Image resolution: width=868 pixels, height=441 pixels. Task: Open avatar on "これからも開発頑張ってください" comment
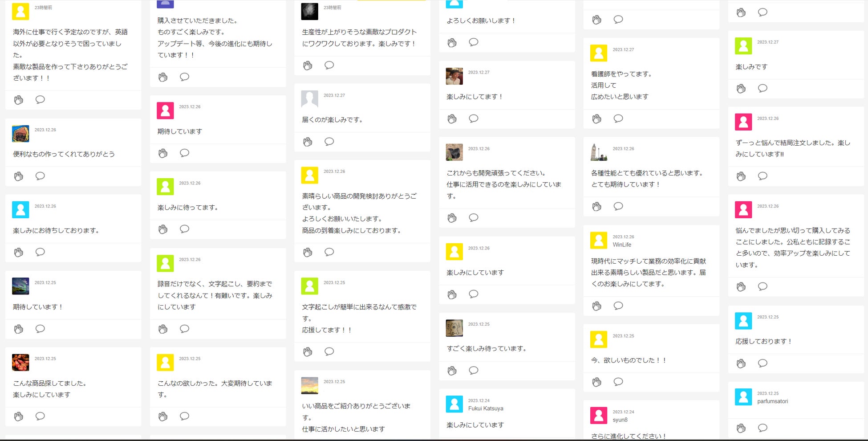[454, 152]
